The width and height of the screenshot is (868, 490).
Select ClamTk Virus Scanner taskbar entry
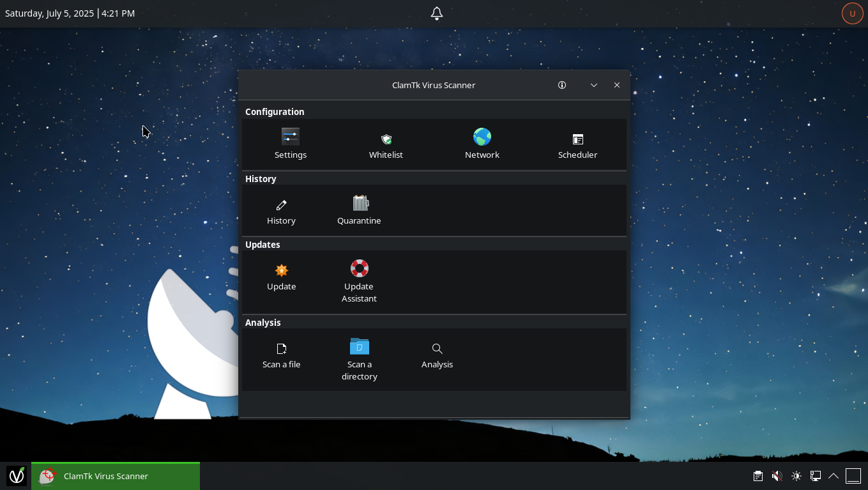[x=116, y=476]
